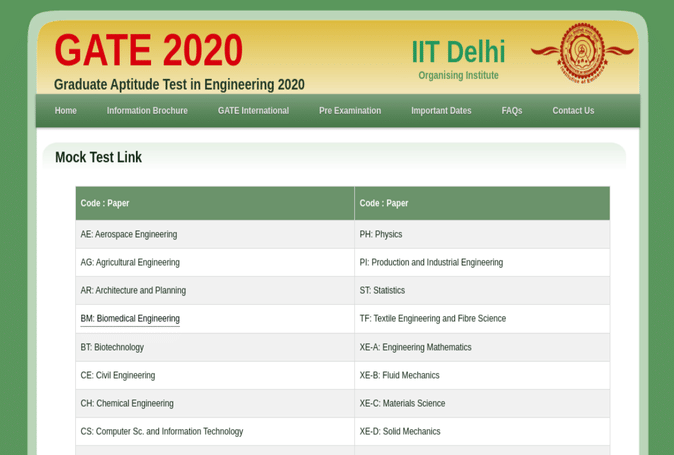This screenshot has width=674, height=455.
Task: Select GATE International in navigation bar
Action: click(253, 111)
